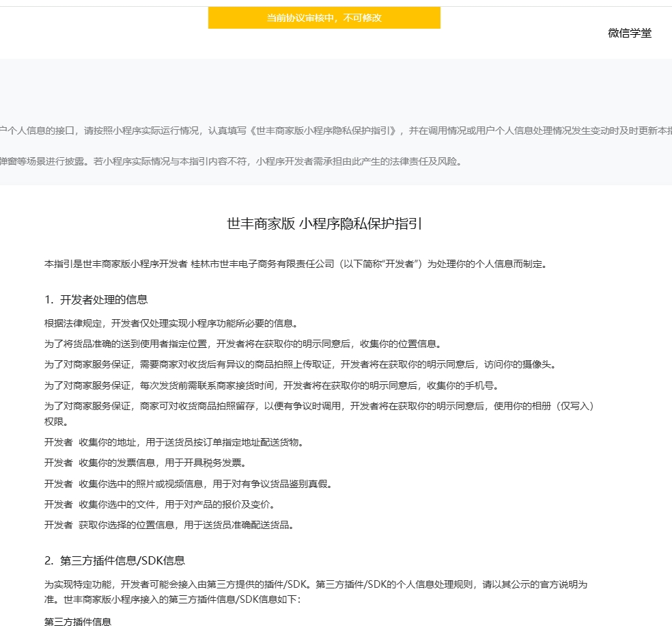Click the line about 收集你的手机号

(x=272, y=385)
